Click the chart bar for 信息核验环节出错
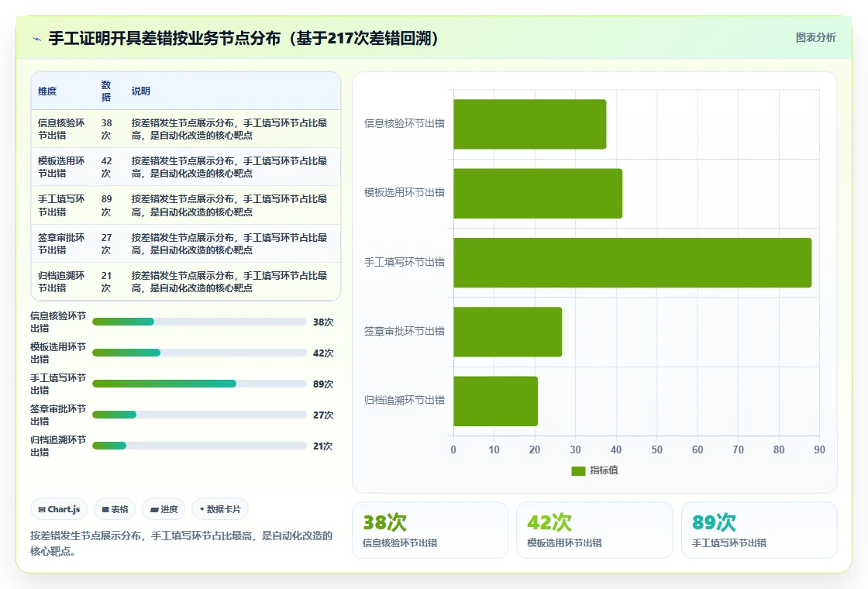This screenshot has height=589, width=868. [530, 124]
